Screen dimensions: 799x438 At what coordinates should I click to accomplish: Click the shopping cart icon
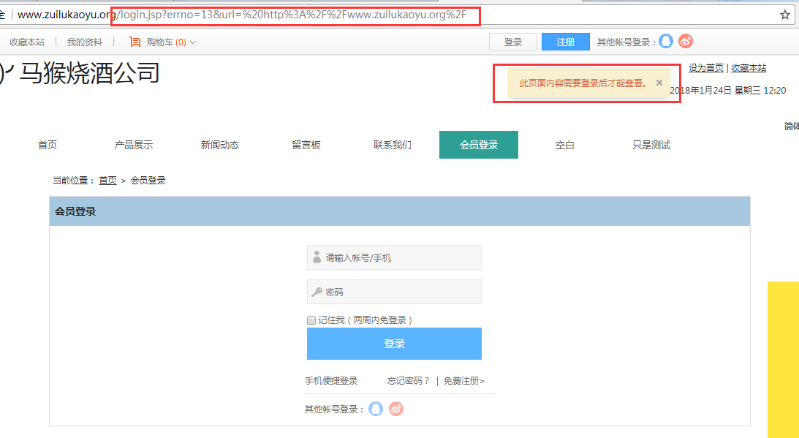click(x=134, y=42)
